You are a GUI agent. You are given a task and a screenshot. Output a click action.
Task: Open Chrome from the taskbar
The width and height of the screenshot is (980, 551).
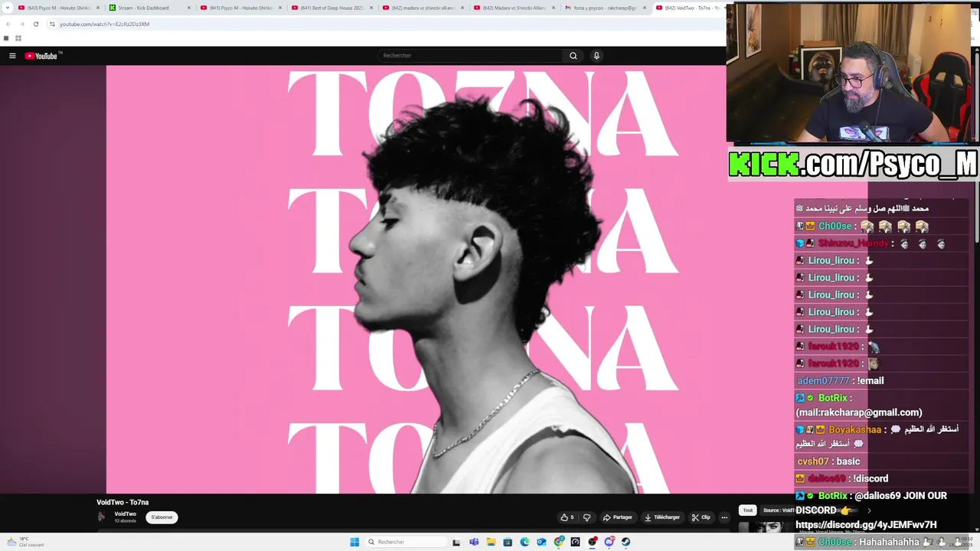(x=559, y=542)
